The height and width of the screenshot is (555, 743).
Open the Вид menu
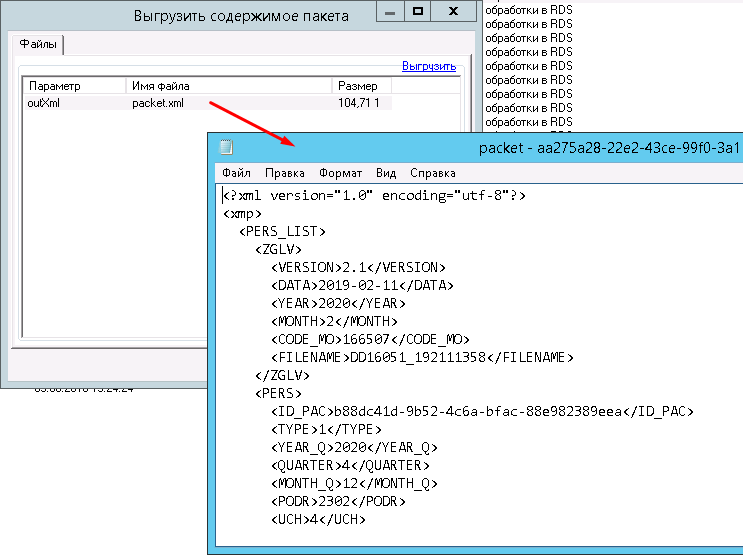(x=386, y=173)
